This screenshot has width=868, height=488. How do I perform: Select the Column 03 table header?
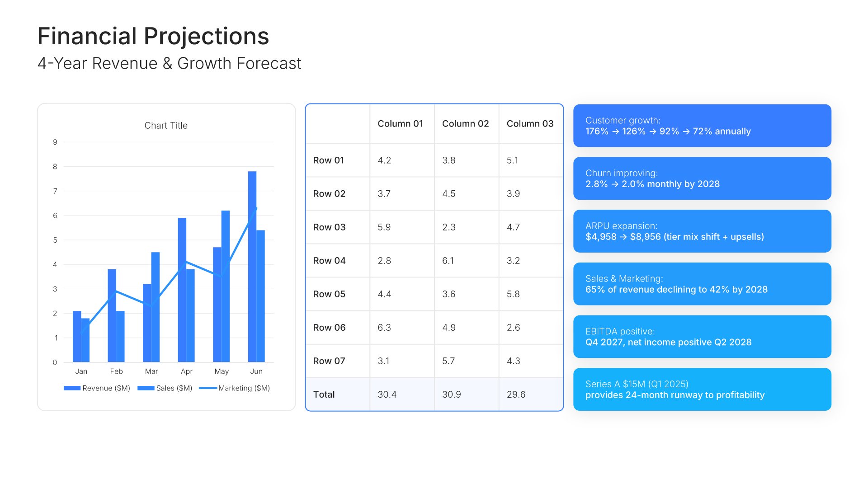tap(530, 124)
